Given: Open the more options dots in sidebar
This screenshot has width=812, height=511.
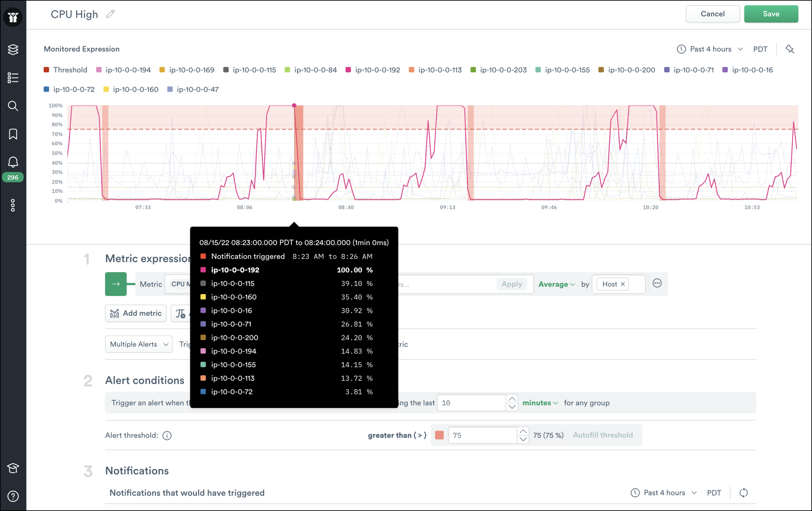Looking at the screenshot, I should (13, 205).
